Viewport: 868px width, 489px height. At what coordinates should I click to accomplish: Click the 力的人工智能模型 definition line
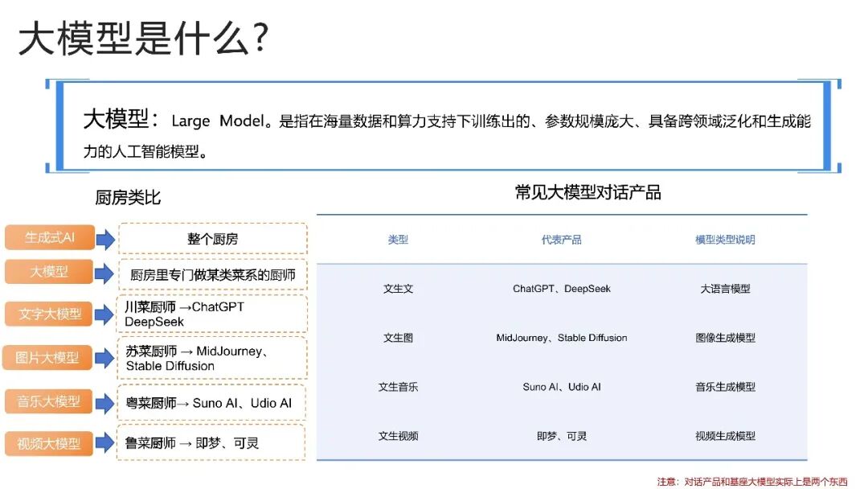coord(145,151)
